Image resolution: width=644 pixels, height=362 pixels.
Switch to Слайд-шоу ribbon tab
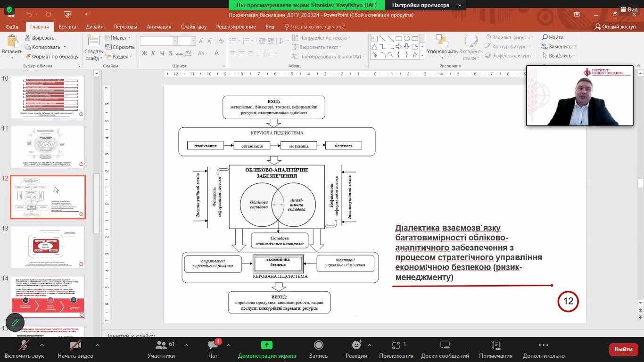point(194,27)
